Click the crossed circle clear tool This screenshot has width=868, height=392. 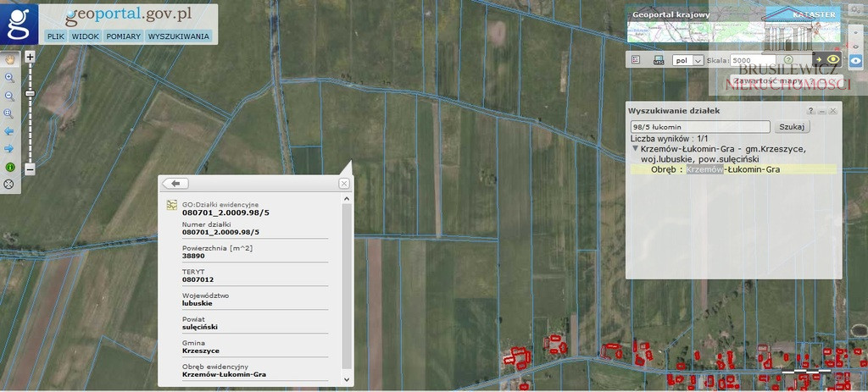click(8, 184)
